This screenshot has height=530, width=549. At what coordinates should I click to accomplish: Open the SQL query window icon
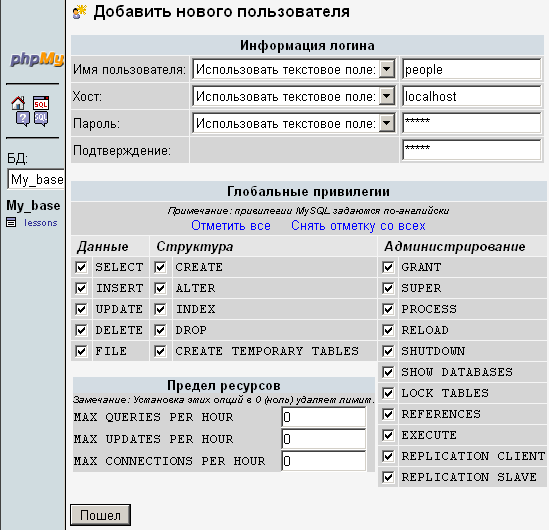click(41, 103)
